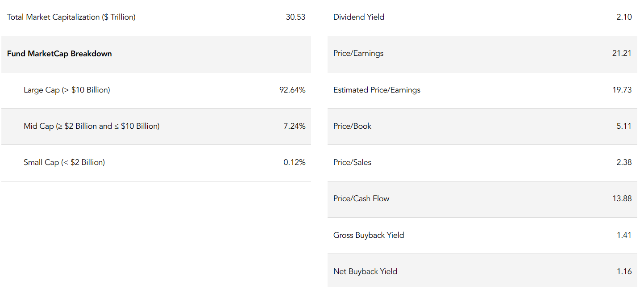
Task: Click the 92.64% Large Cap value
Action: click(292, 90)
